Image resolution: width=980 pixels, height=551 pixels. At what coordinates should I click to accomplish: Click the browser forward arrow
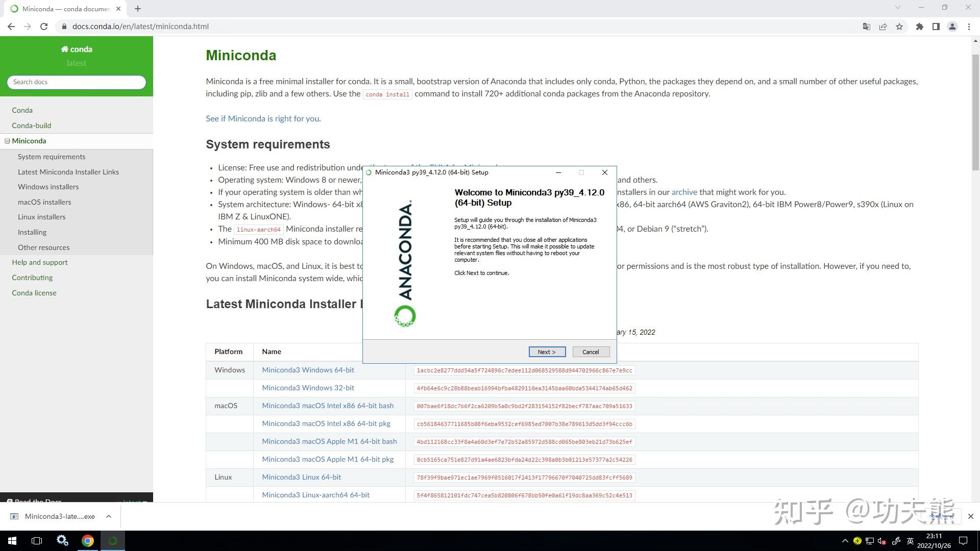28,27
